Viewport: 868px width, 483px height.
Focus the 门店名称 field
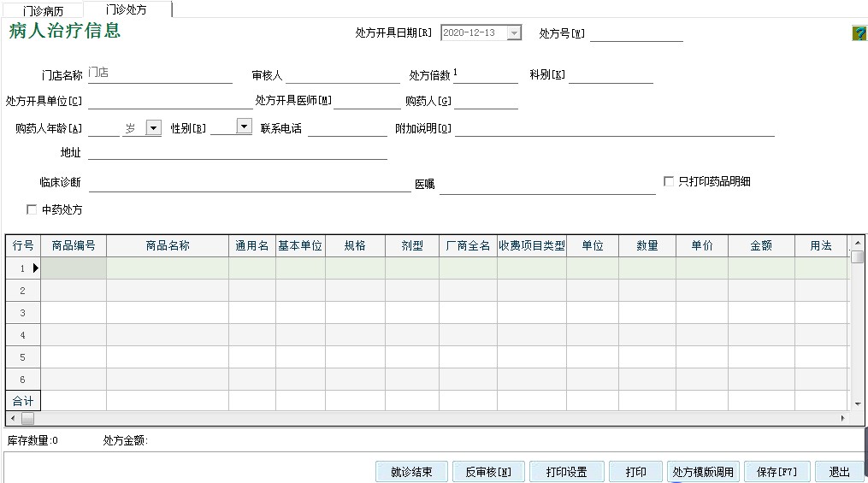[160, 74]
